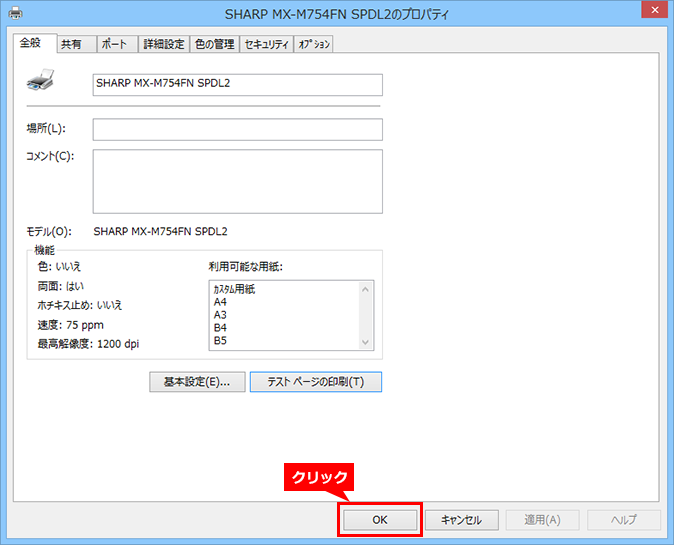
Task: Click the ヘルプ button
Action: [x=624, y=520]
